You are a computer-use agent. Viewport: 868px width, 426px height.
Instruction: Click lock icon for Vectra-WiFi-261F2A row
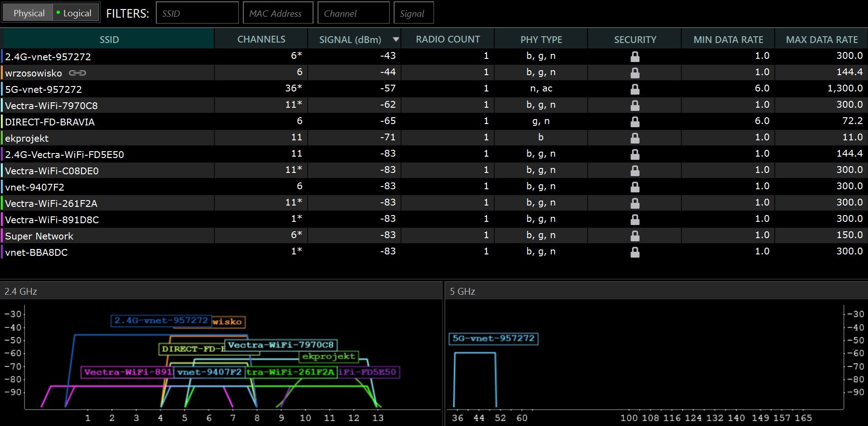pyautogui.click(x=635, y=203)
